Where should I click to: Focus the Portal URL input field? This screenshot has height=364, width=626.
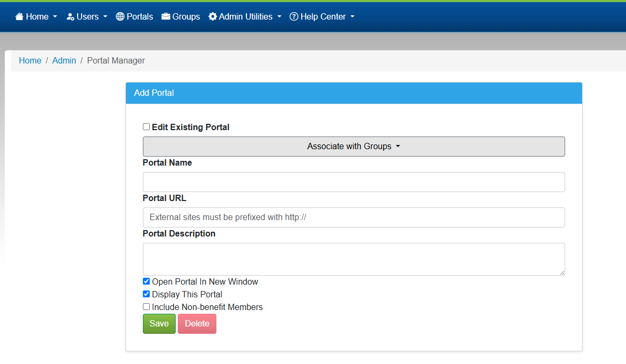point(353,217)
